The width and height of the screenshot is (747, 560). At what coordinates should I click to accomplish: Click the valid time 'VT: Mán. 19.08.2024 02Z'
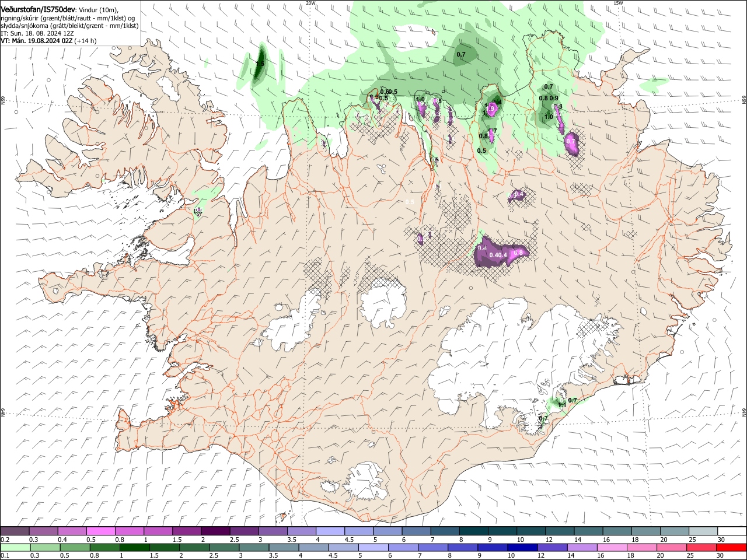point(36,41)
